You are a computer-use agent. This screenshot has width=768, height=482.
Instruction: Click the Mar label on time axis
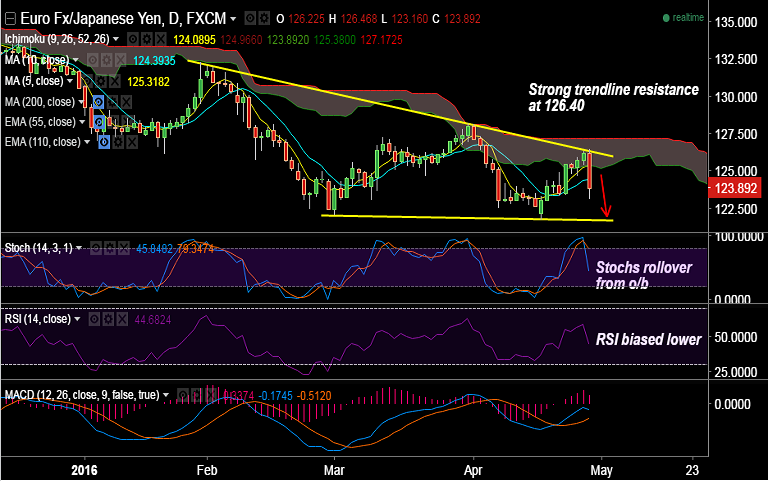point(334,470)
